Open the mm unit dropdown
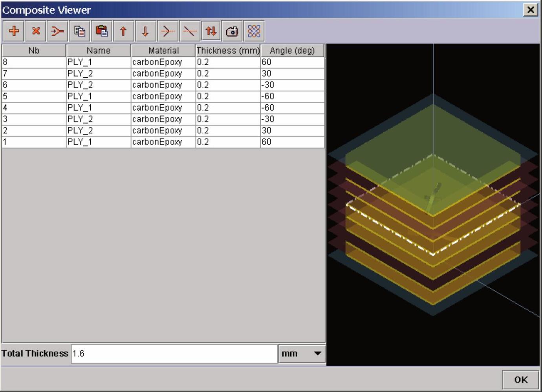The height and width of the screenshot is (392, 542). (302, 354)
